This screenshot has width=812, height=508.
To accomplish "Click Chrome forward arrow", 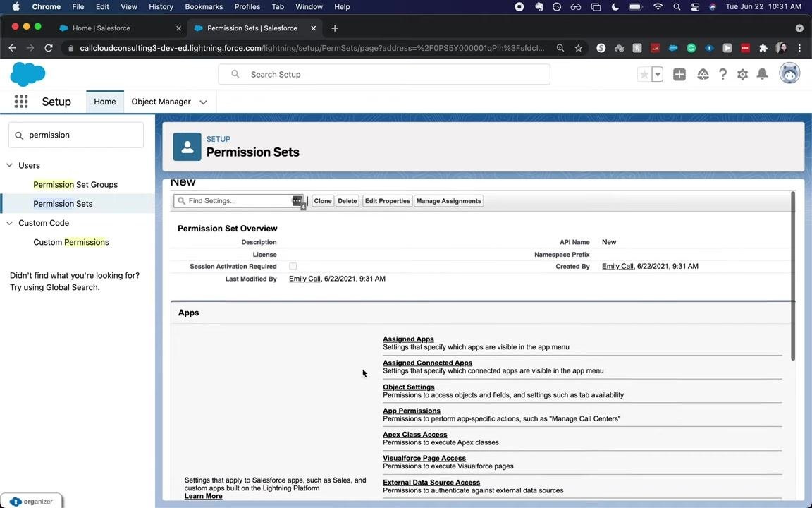I will coord(30,48).
